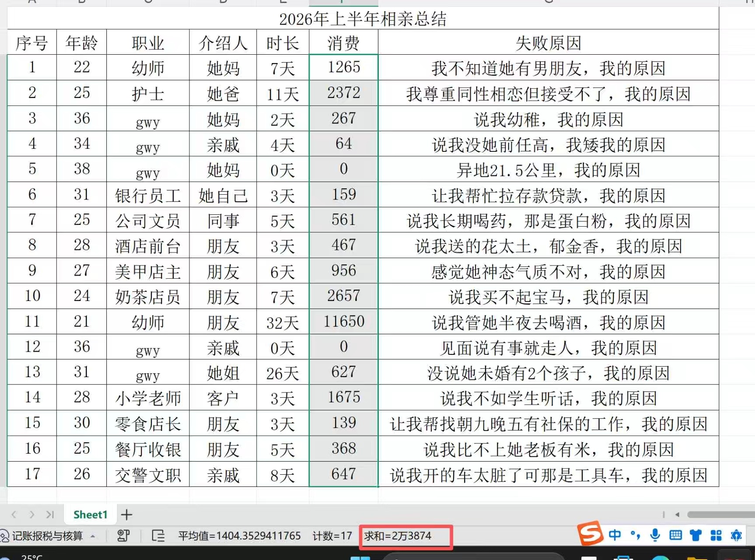This screenshot has height=560, width=755.
Task: Select the 11天 duration cell
Action: 283,93
